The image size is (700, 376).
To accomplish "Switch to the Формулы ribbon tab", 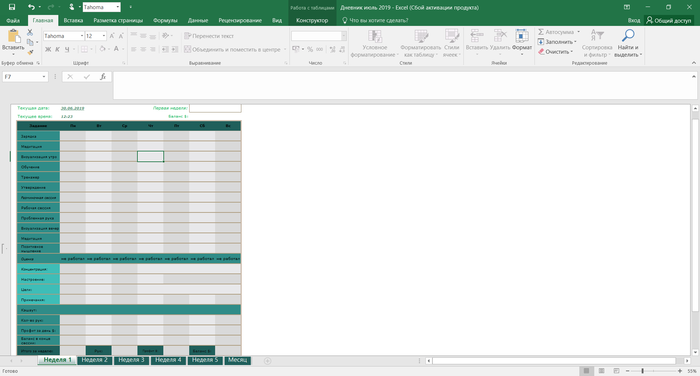I will click(x=165, y=21).
